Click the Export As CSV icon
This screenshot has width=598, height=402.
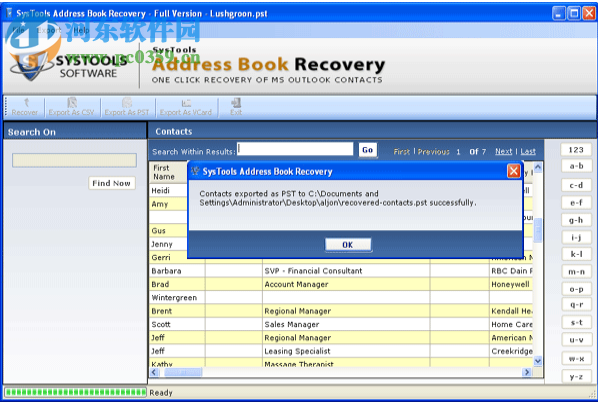(x=71, y=107)
